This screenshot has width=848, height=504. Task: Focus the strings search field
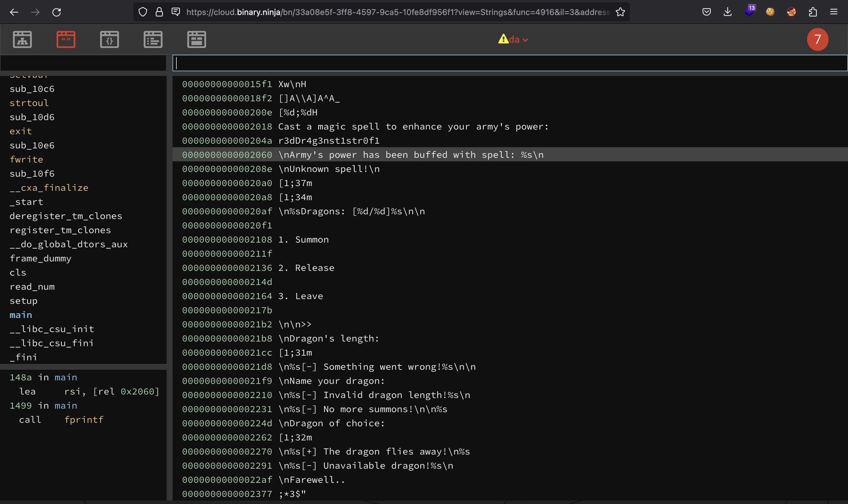(510, 63)
